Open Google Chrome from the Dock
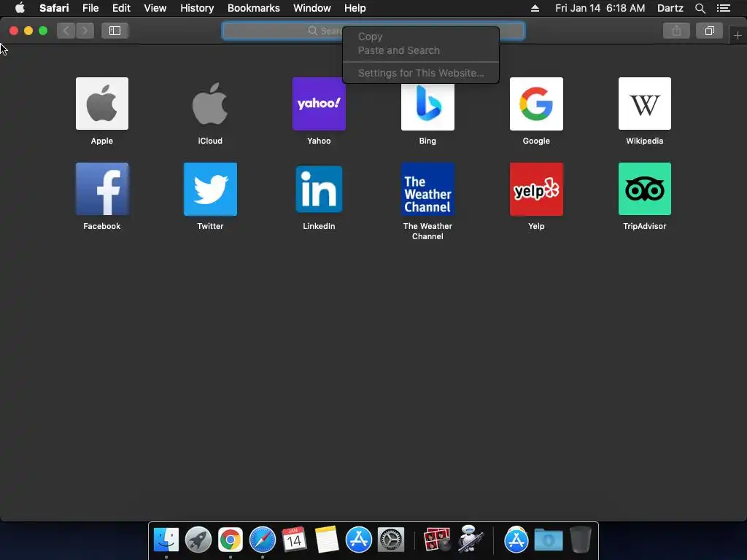This screenshot has height=560, width=747. [230, 540]
